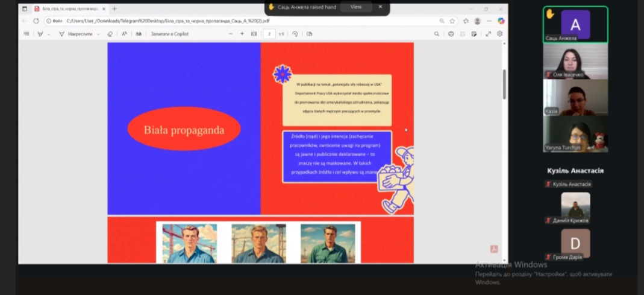Open browser Settings and more menu

[x=489, y=21]
